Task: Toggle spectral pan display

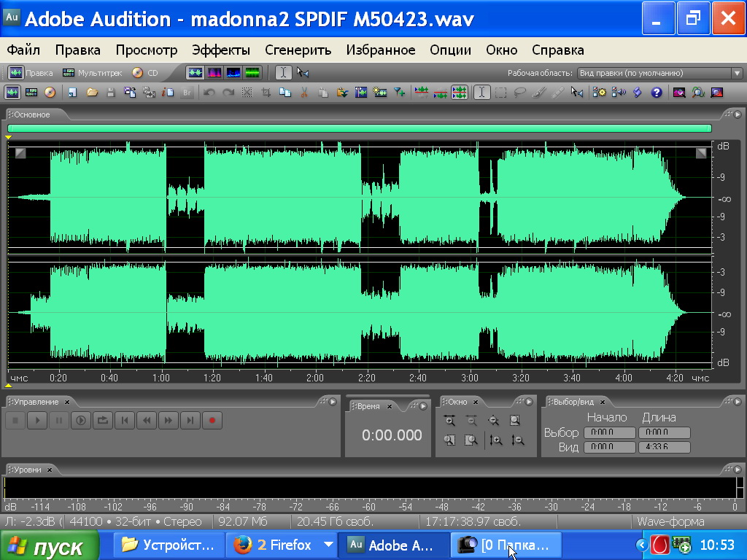Action: click(x=233, y=73)
